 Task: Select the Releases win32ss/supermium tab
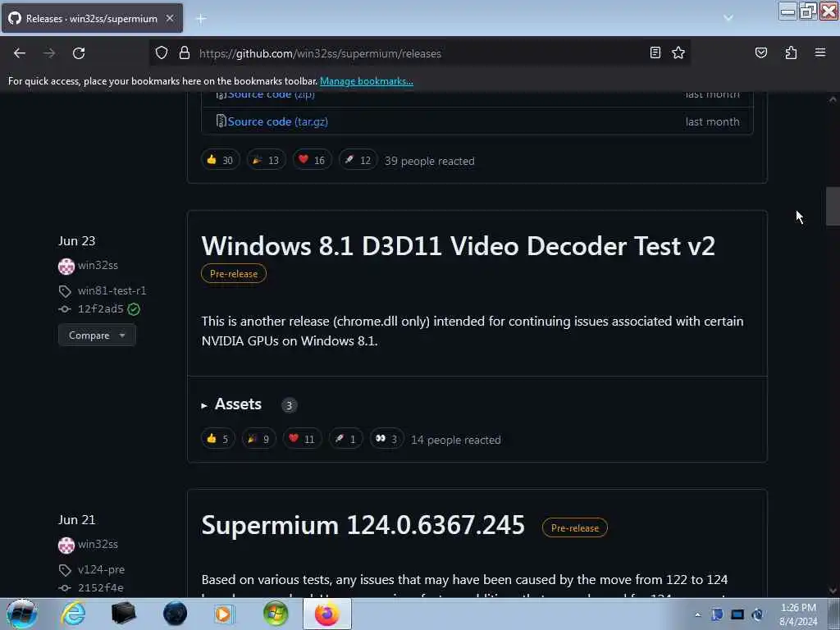pyautogui.click(x=92, y=18)
